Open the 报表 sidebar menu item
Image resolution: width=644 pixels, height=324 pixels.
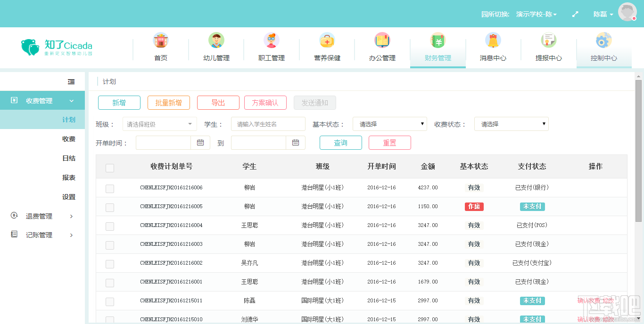tap(69, 178)
